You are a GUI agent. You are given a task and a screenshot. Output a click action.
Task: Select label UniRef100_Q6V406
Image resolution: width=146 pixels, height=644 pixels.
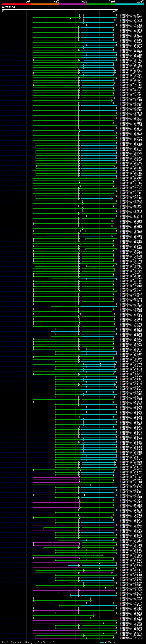(131, 42)
